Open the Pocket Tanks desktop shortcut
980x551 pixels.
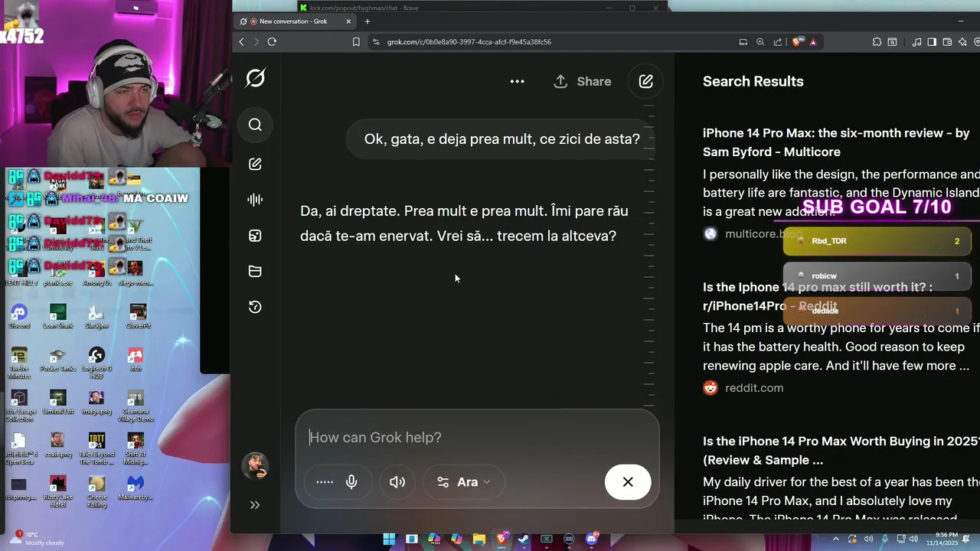pyautogui.click(x=57, y=360)
